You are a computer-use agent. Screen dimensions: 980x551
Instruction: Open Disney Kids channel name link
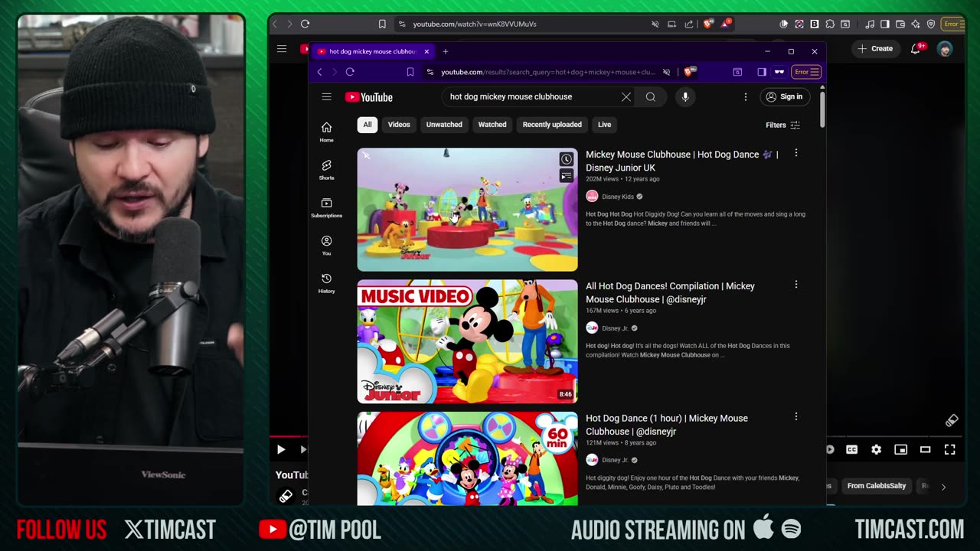coord(618,197)
